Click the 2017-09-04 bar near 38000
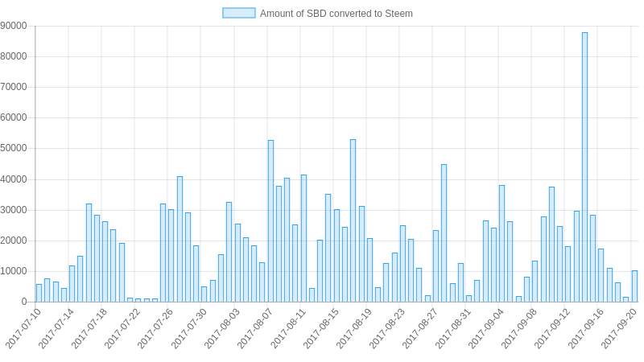 [x=502, y=244]
